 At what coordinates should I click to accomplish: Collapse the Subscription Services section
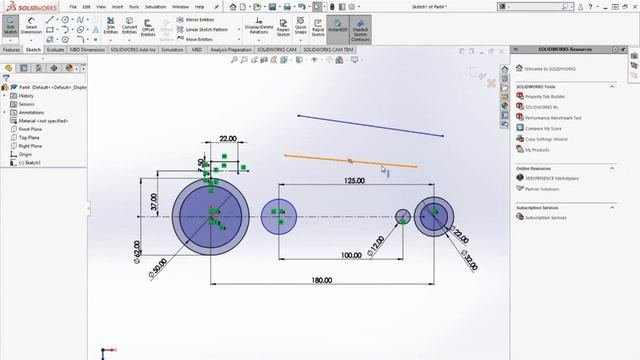pyautogui.click(x=612, y=207)
